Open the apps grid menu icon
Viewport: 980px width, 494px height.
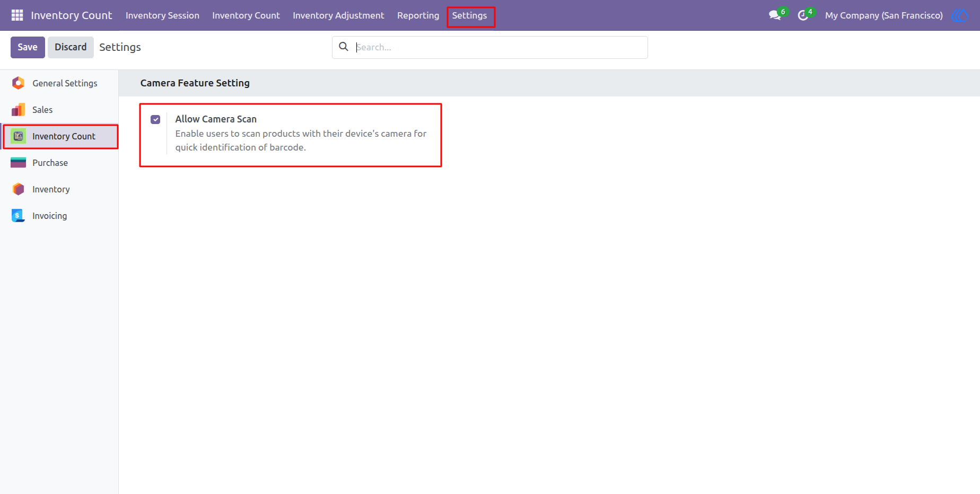click(17, 15)
